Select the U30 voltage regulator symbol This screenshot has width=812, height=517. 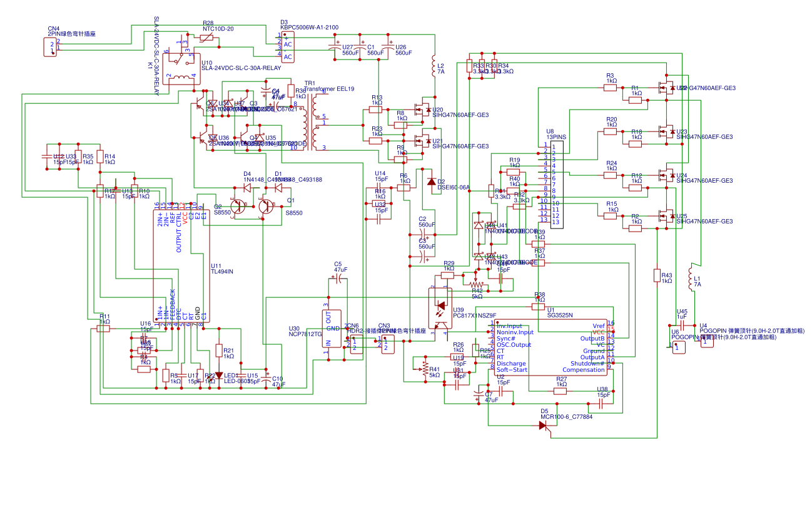[x=332, y=329]
